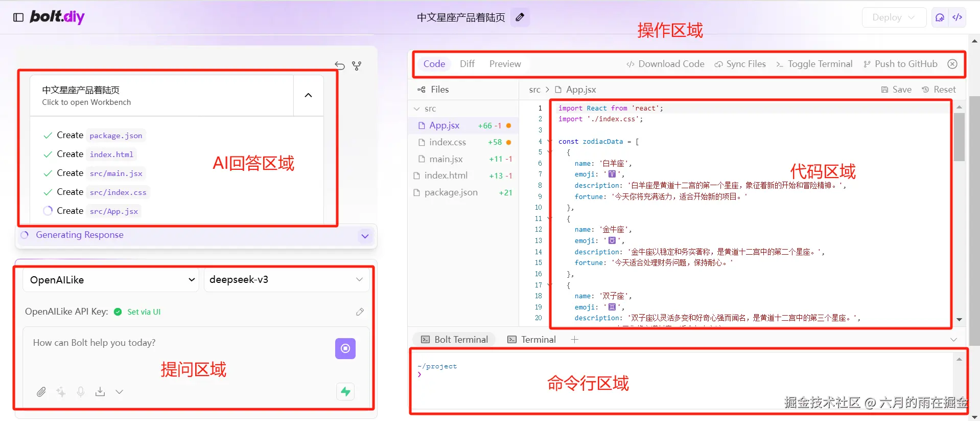Reset the current file changes

click(x=939, y=90)
